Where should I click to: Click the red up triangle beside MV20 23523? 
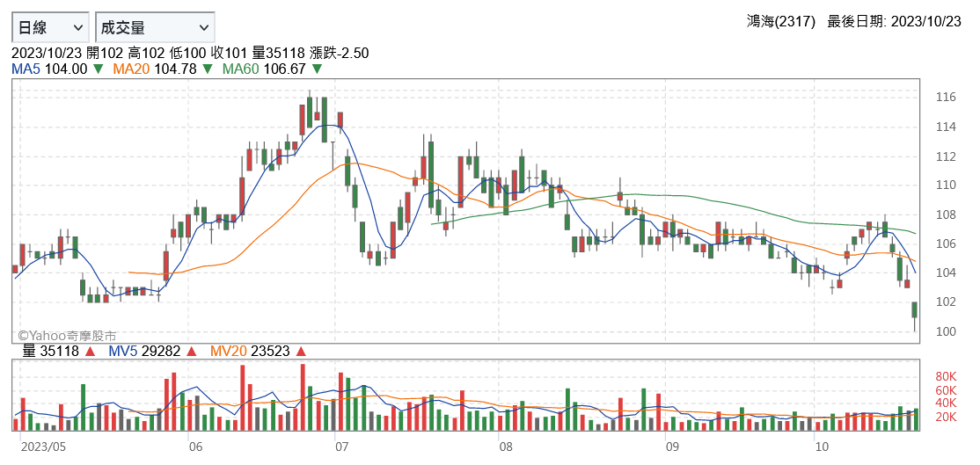coord(301,352)
